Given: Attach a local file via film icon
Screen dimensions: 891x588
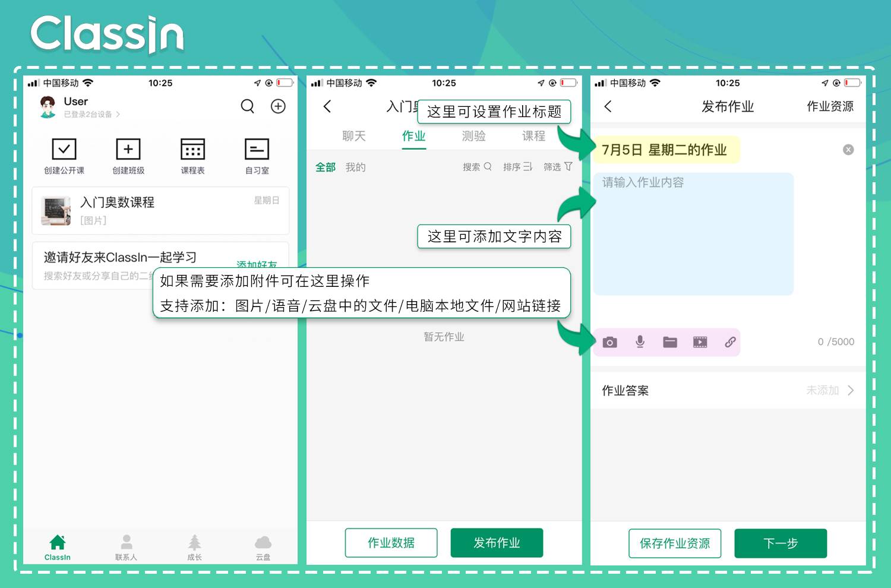Looking at the screenshot, I should click(x=700, y=342).
